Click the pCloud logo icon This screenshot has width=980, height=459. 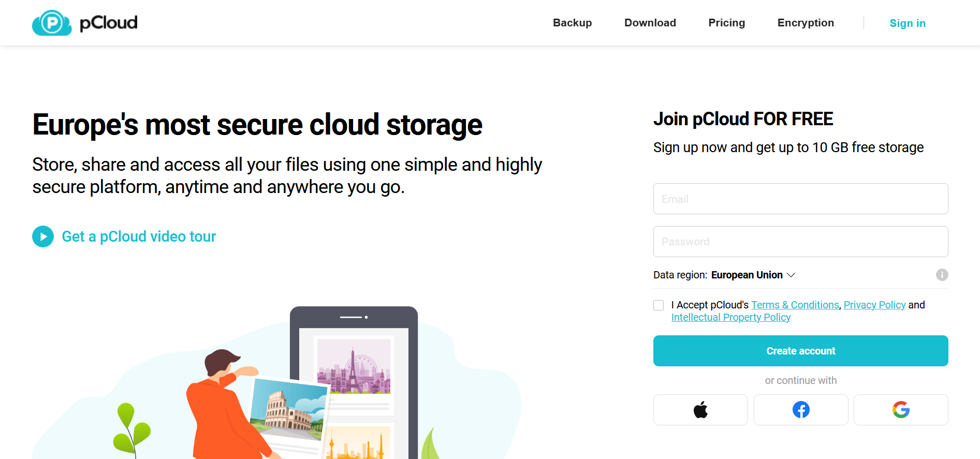pyautogui.click(x=52, y=23)
